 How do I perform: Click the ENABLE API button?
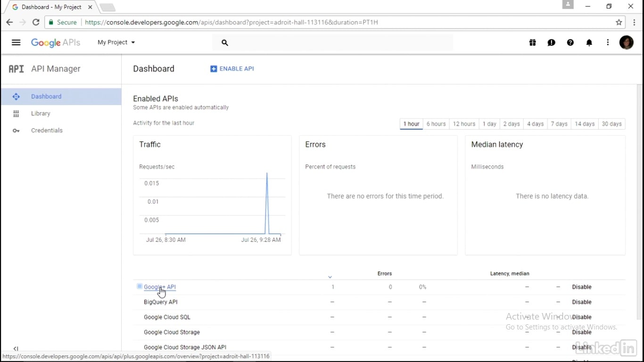[232, 69]
